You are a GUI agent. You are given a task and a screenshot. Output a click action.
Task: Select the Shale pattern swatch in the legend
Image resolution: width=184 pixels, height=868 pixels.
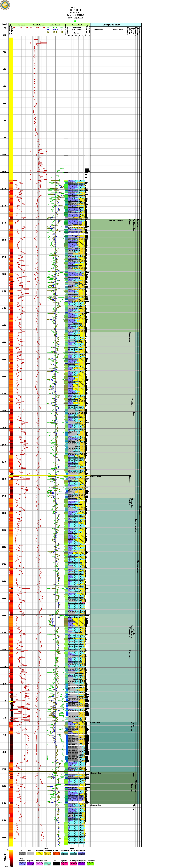point(30,853)
